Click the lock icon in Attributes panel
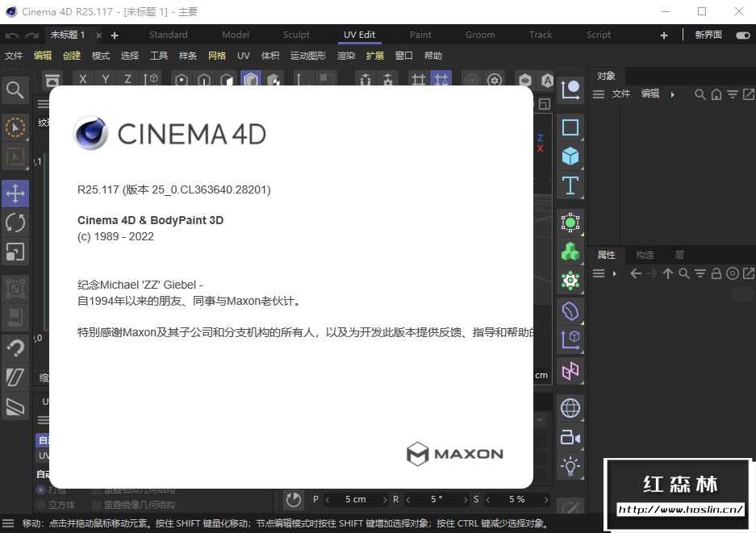The width and height of the screenshot is (756, 533). [716, 273]
